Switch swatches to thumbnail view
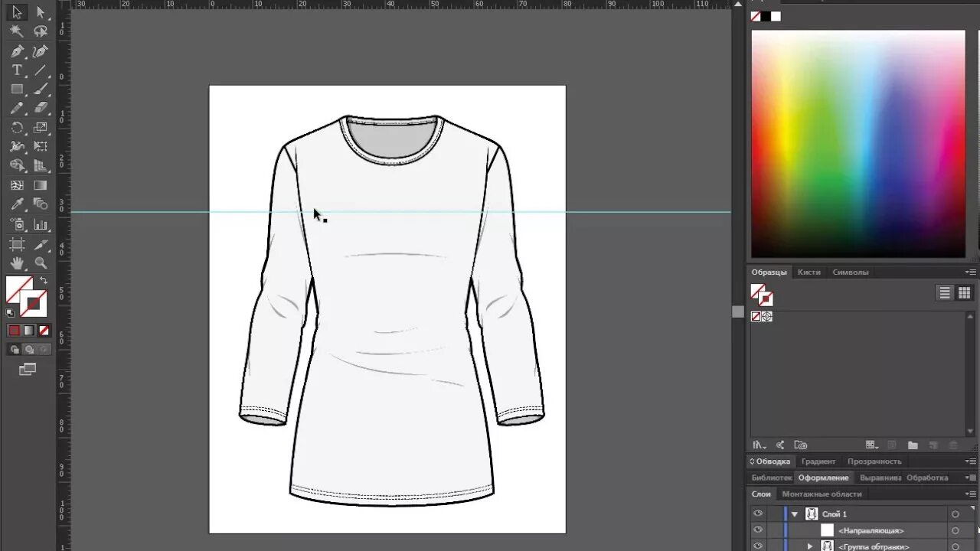Image resolution: width=980 pixels, height=551 pixels. tap(965, 292)
